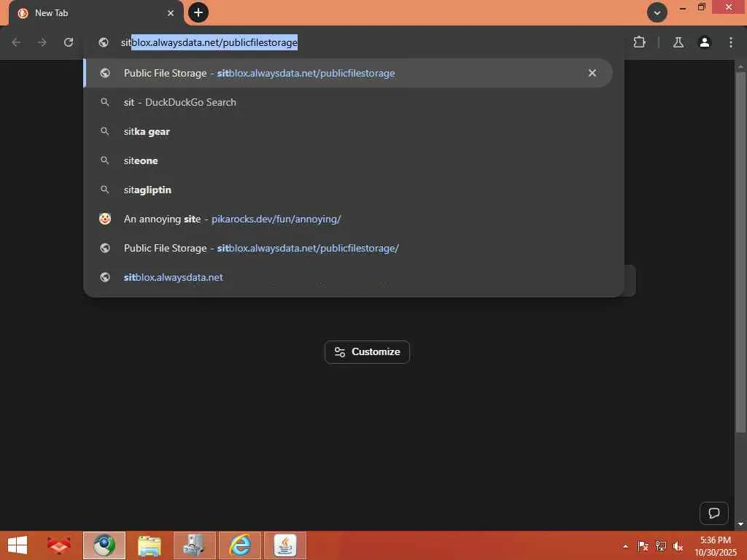Click the scrollbar down arrow
747x560 pixels.
click(x=740, y=524)
